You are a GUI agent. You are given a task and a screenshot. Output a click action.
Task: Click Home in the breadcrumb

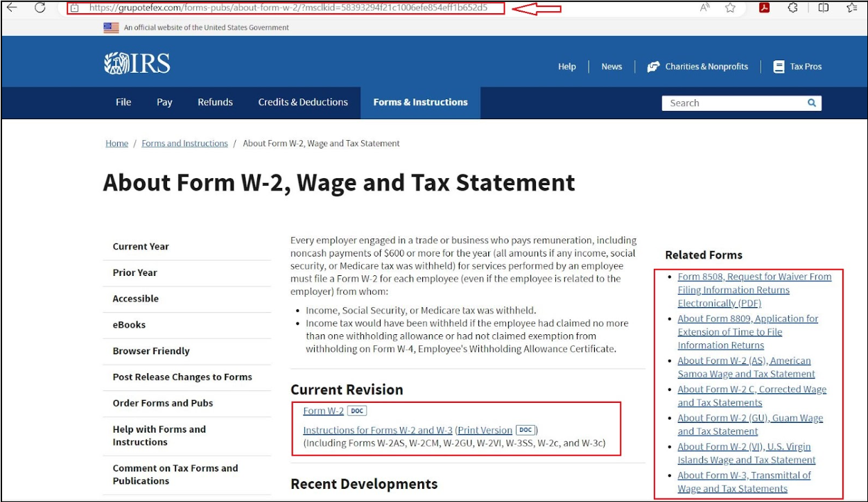pos(116,144)
